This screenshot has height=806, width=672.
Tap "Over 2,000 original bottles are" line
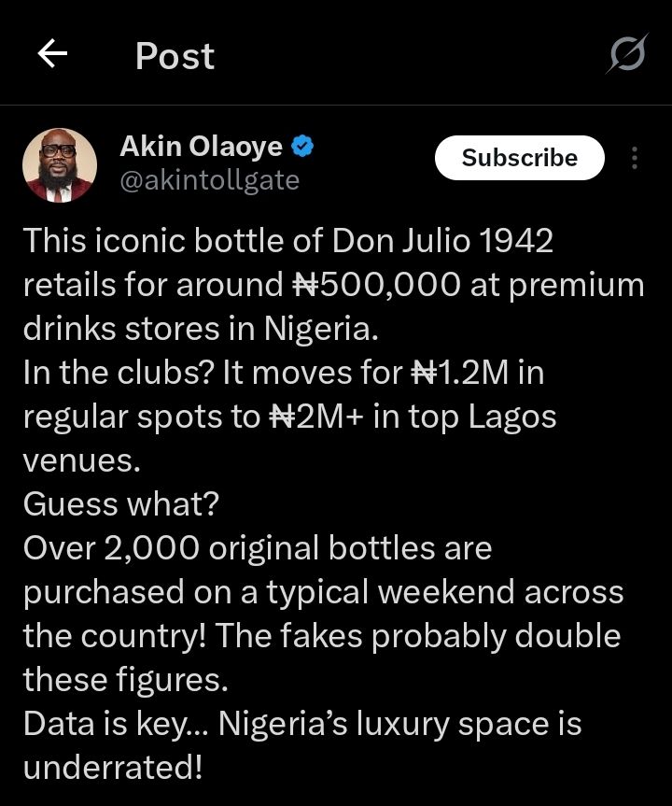[257, 548]
